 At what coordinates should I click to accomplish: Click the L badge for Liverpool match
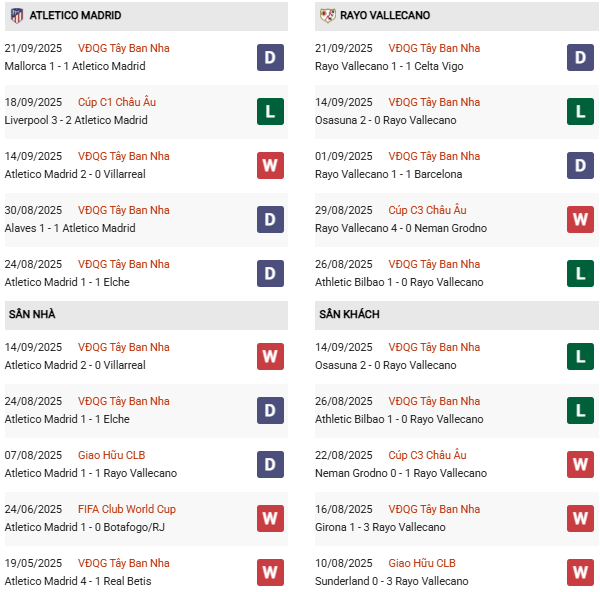click(270, 111)
